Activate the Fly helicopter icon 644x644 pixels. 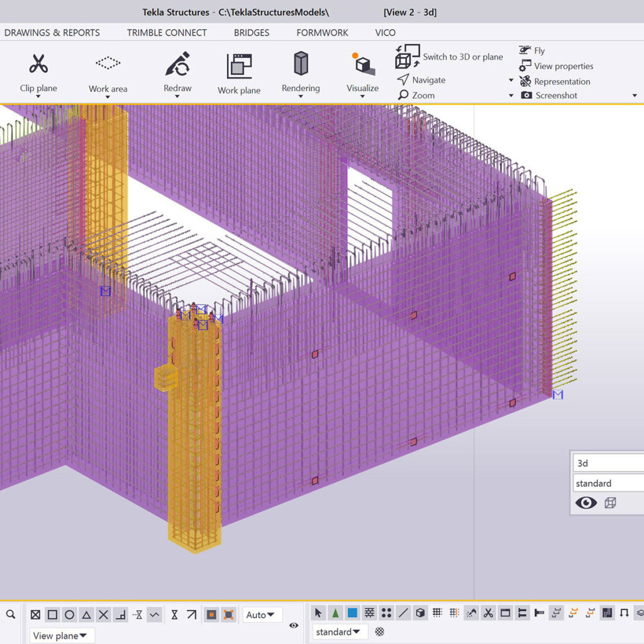(525, 50)
